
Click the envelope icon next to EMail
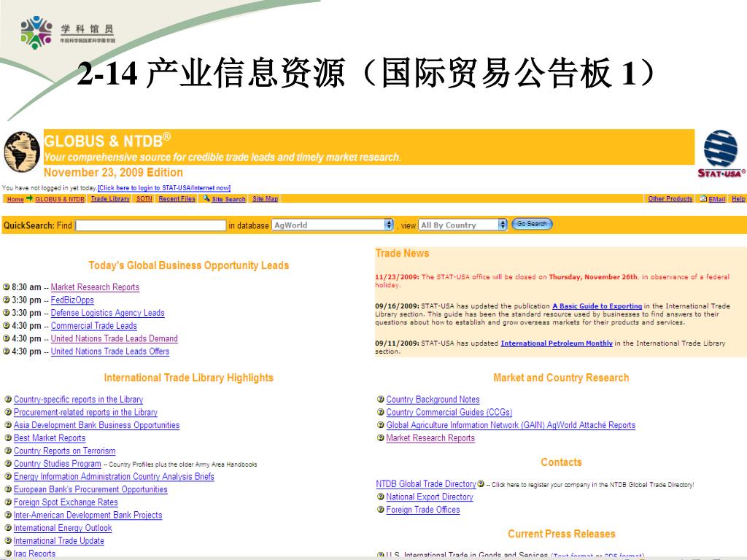tap(703, 198)
